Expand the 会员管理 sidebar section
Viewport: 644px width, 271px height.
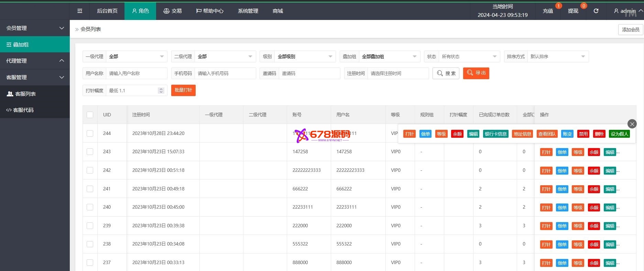(x=35, y=28)
